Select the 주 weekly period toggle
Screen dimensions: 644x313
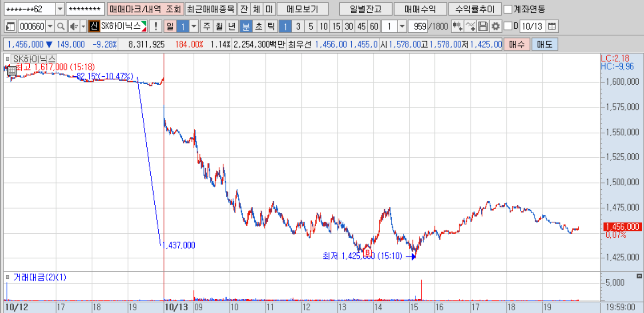click(207, 27)
